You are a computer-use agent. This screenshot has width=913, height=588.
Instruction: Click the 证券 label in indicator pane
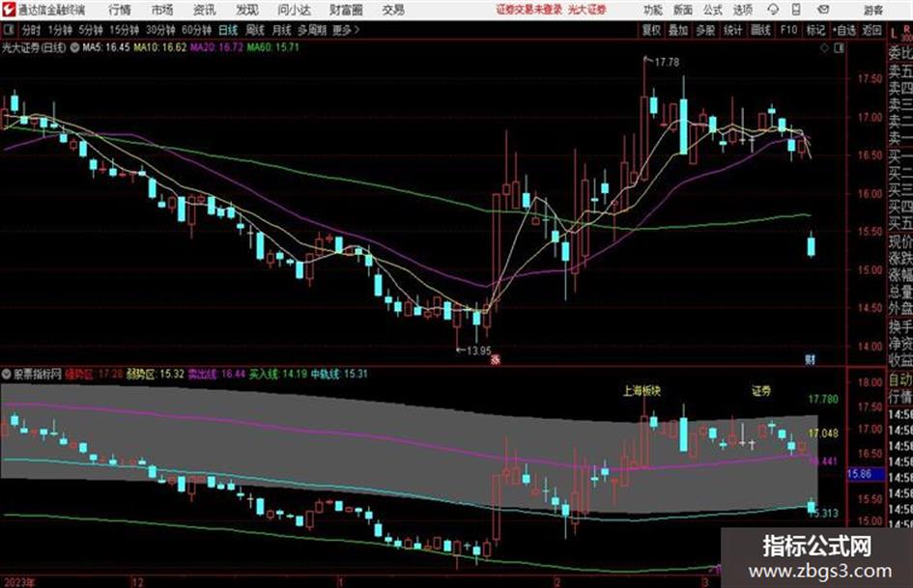point(761,391)
